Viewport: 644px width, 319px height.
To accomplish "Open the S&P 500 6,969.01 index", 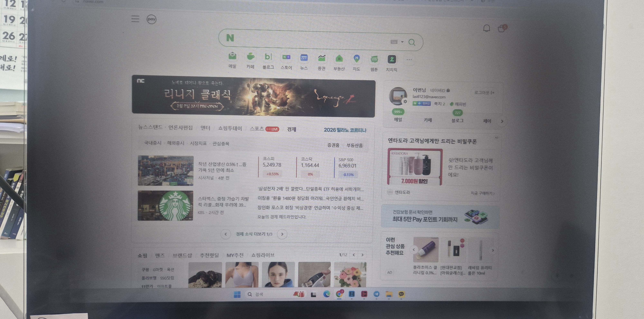I will click(x=347, y=168).
